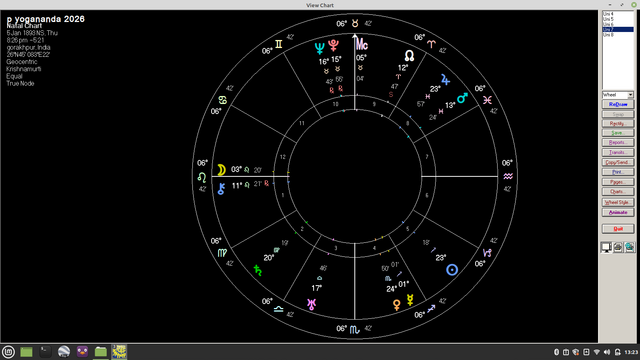Viewport: 640px width, 360px height.
Task: Select Uni 5 in the wheel list
Action: [618, 19]
